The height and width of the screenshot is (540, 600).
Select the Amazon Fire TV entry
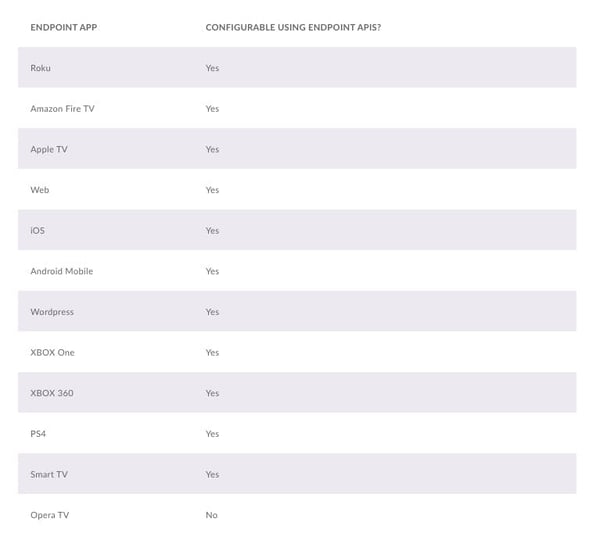coord(62,109)
